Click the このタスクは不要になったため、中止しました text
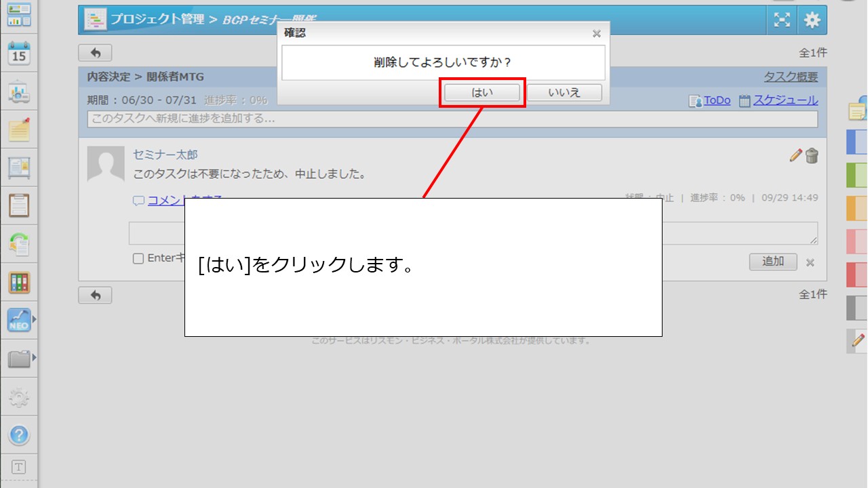This screenshot has height=488, width=868. tap(250, 174)
